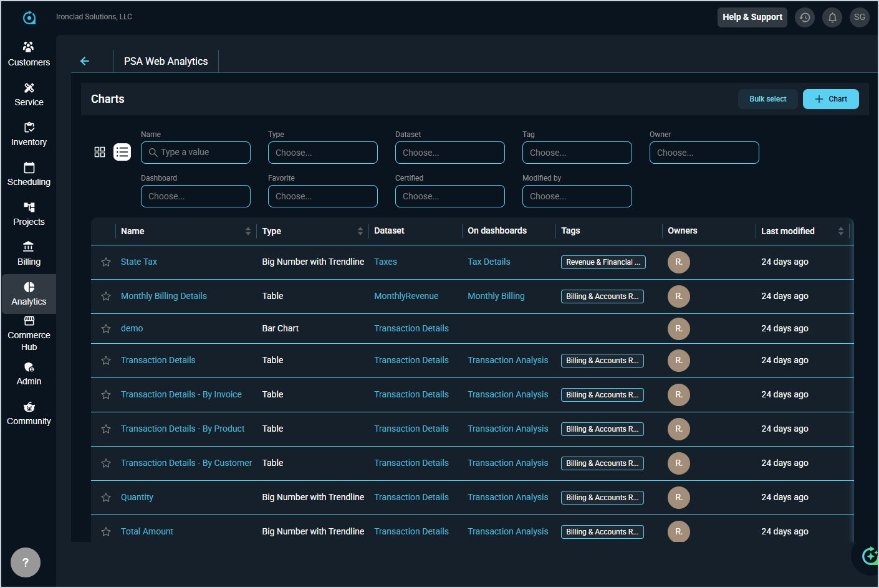Open the Modified by filter dropdown
The image size is (879, 588).
[577, 196]
